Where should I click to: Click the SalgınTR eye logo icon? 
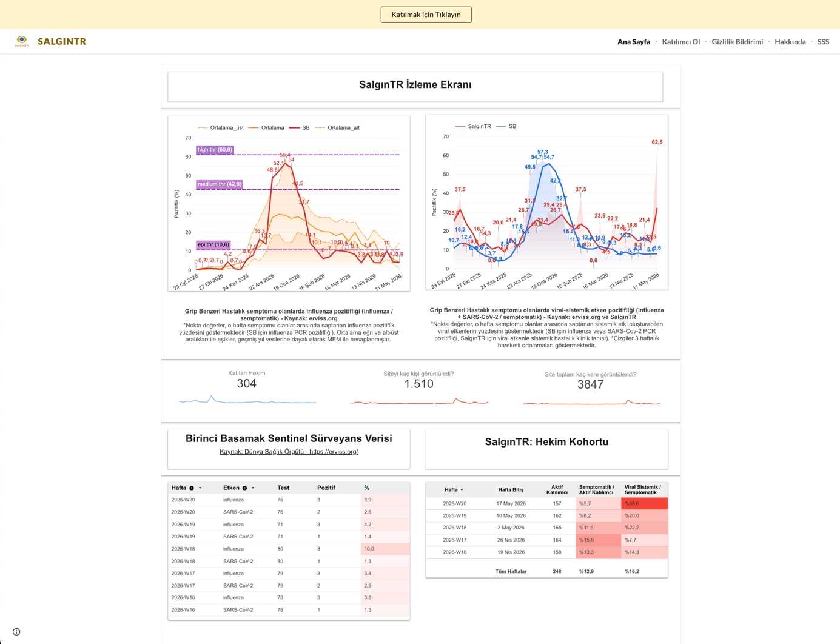(x=21, y=41)
